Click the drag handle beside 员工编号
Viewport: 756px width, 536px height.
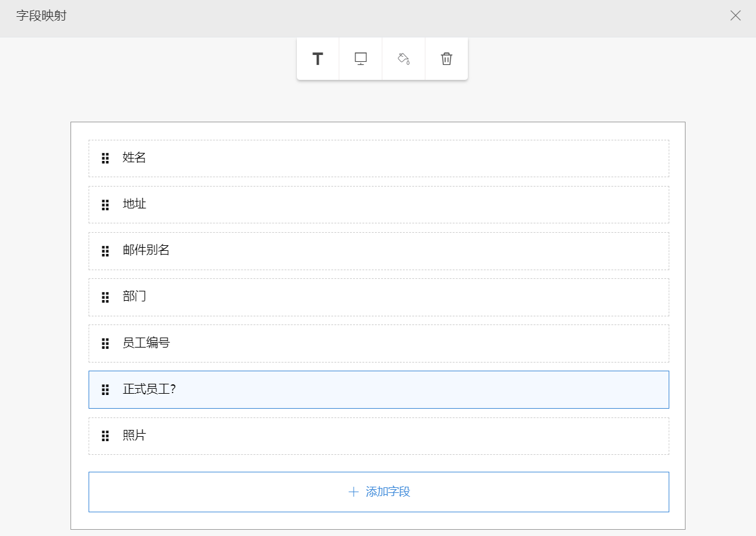click(x=105, y=343)
